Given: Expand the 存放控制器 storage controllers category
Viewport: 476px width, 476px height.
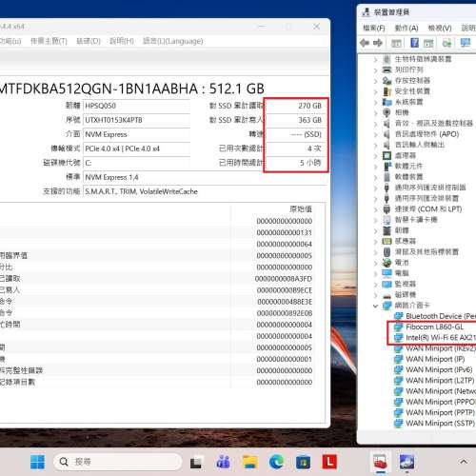Looking at the screenshot, I should coord(376,81).
